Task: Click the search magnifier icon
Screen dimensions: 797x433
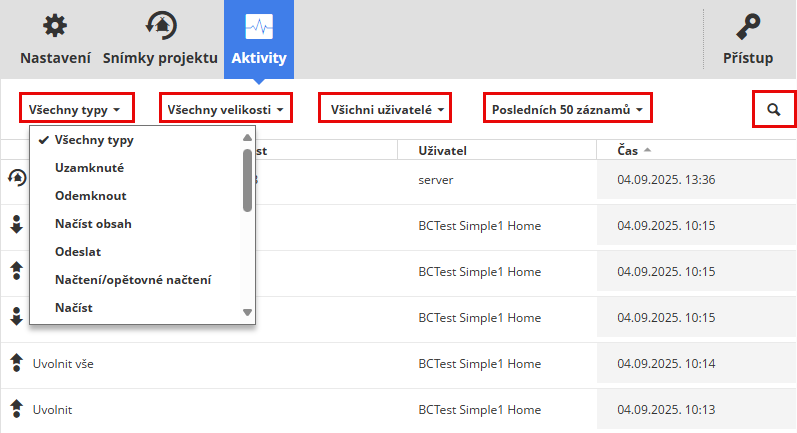Action: tap(774, 109)
